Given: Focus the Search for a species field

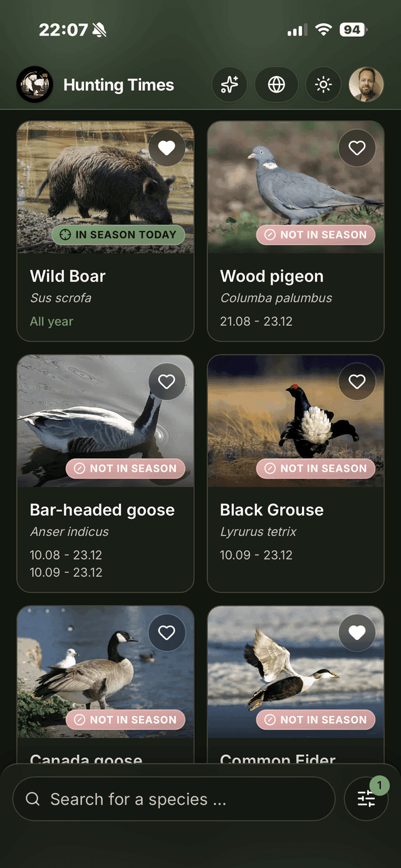Looking at the screenshot, I should (174, 799).
